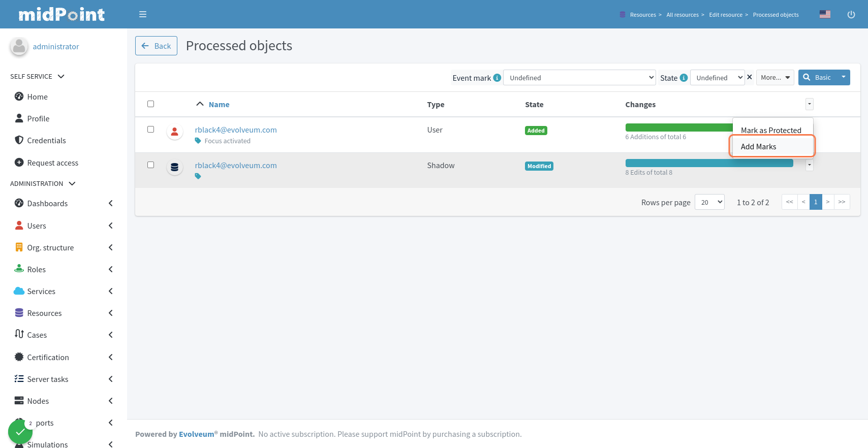This screenshot has width=868, height=448.
Task: Remove the State filter with X icon
Action: tap(749, 77)
